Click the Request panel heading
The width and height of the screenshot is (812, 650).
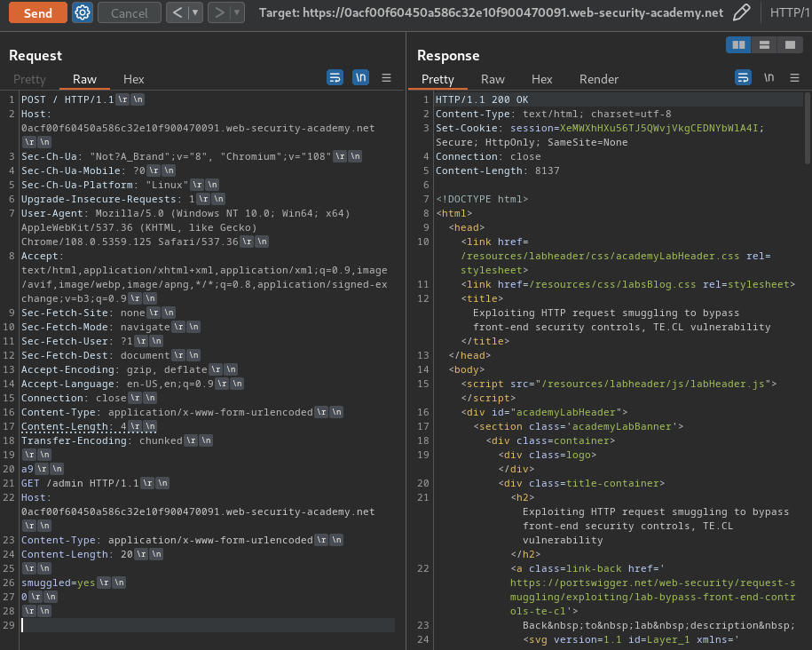pyautogui.click(x=35, y=55)
